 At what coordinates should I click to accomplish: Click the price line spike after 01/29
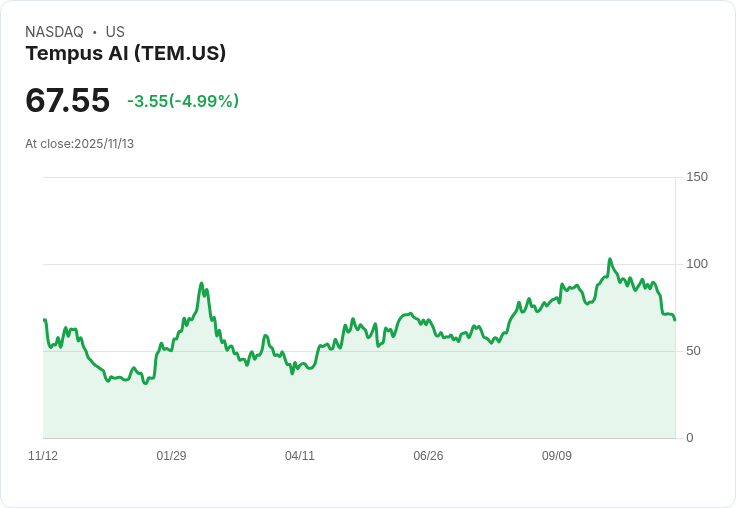point(202,284)
